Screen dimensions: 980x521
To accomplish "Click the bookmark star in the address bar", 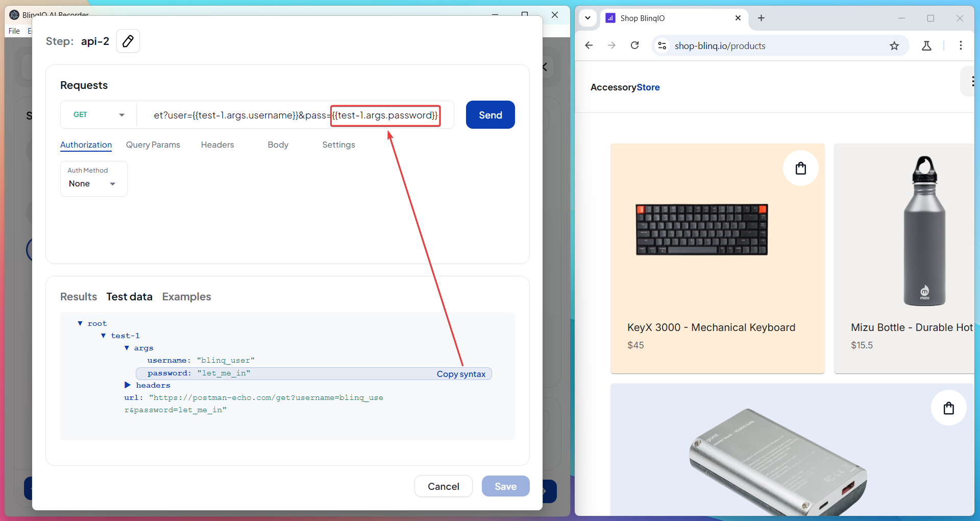I will point(895,45).
